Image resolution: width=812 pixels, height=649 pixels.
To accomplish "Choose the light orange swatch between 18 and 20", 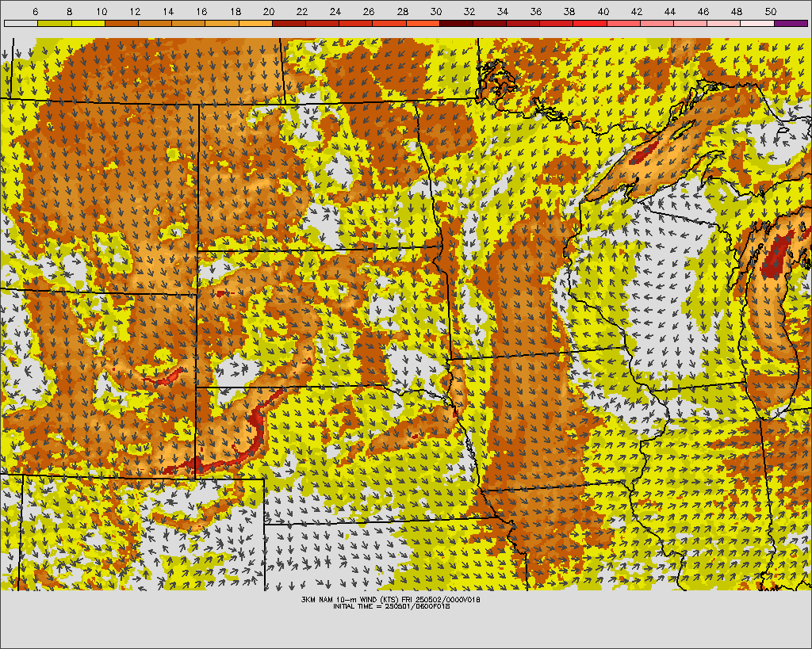I will (255, 23).
